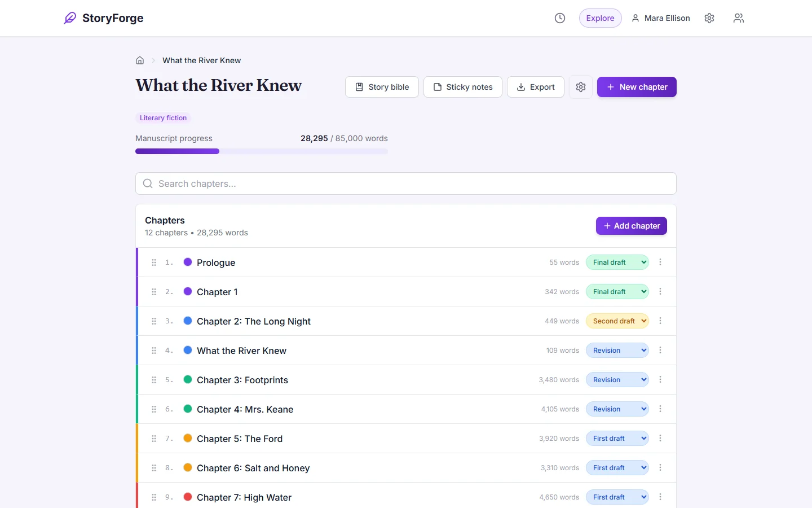Click the Export button
This screenshot has height=508, width=812.
[x=536, y=87]
